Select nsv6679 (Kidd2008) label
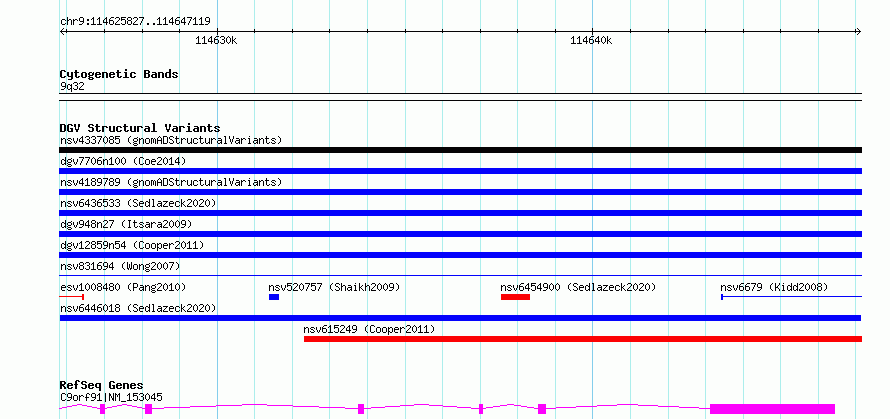Image resolution: width=890 pixels, height=419 pixels. click(x=774, y=287)
